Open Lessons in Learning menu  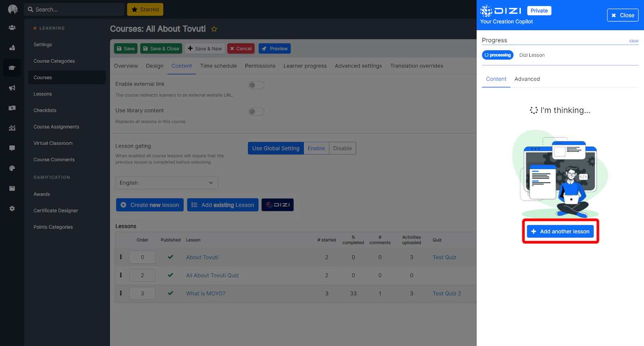(x=43, y=94)
